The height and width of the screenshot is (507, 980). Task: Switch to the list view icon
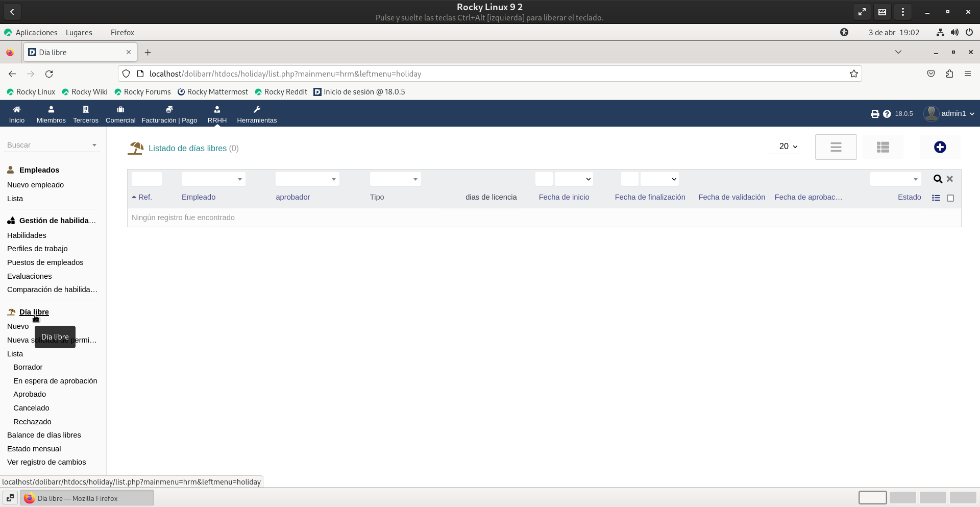click(836, 147)
